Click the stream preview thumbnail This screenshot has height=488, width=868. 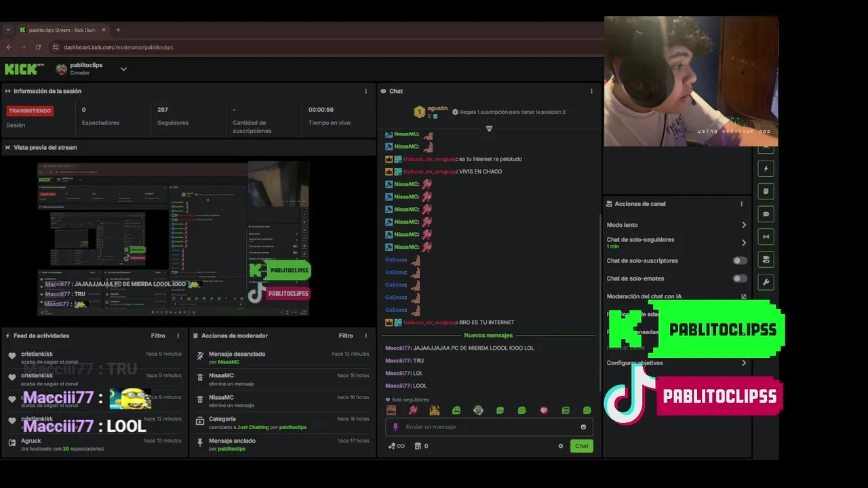coord(173,239)
